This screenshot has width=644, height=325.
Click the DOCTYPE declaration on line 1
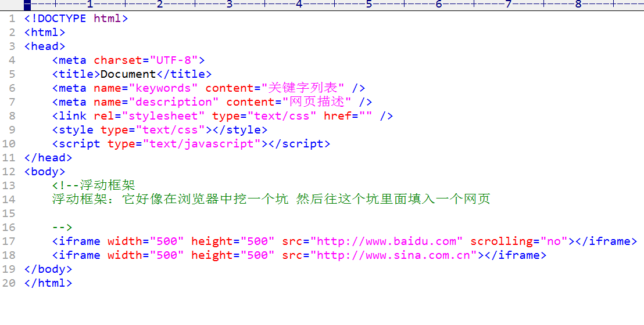(76, 19)
